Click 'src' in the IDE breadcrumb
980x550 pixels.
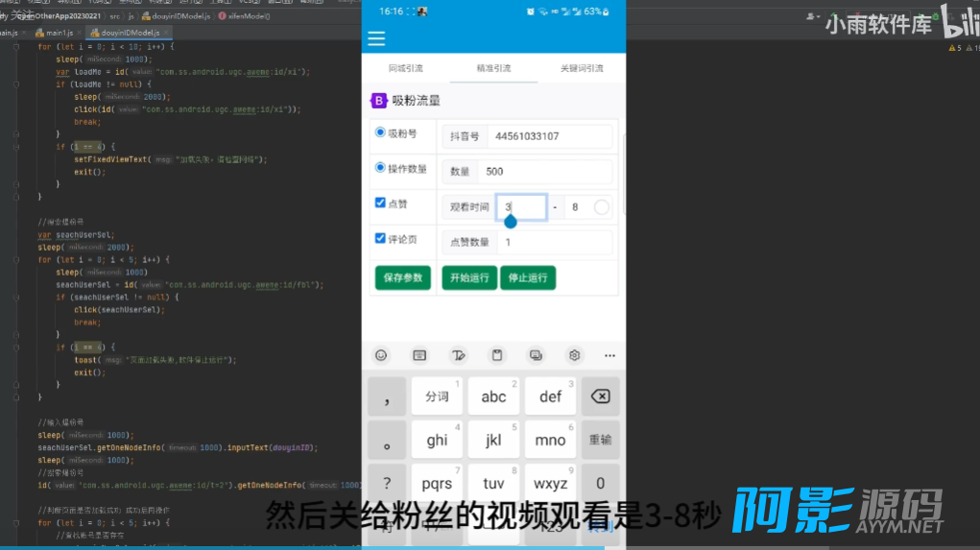(x=115, y=16)
